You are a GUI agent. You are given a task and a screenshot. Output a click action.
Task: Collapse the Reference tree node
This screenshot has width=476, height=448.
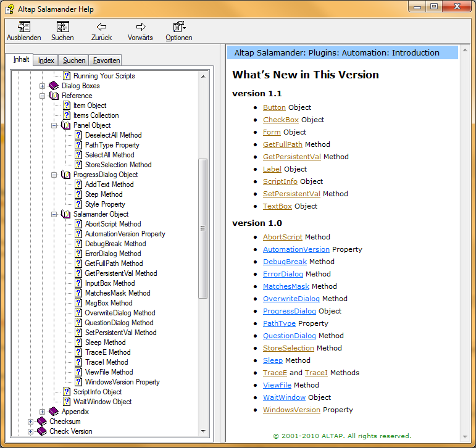[42, 96]
